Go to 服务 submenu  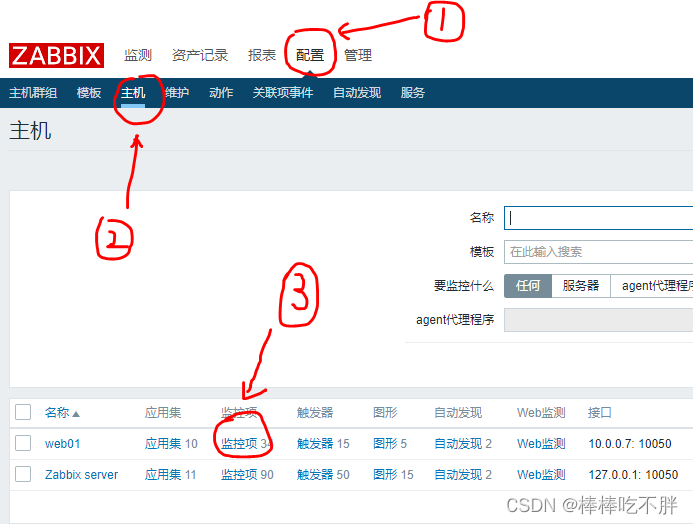412,93
